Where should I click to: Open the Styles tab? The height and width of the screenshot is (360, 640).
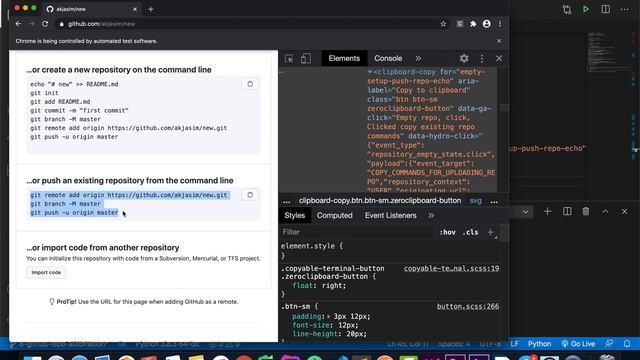(x=295, y=216)
